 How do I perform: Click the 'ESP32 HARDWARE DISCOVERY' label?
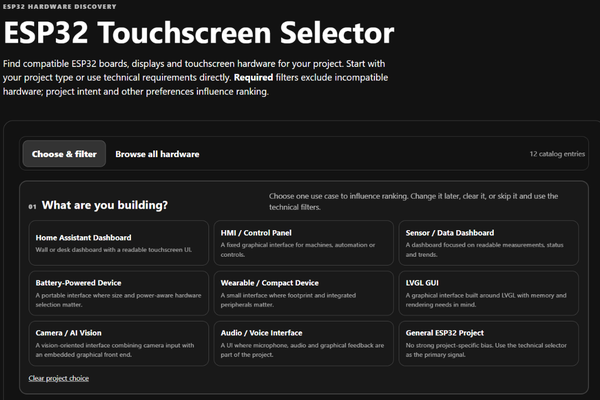(59, 7)
